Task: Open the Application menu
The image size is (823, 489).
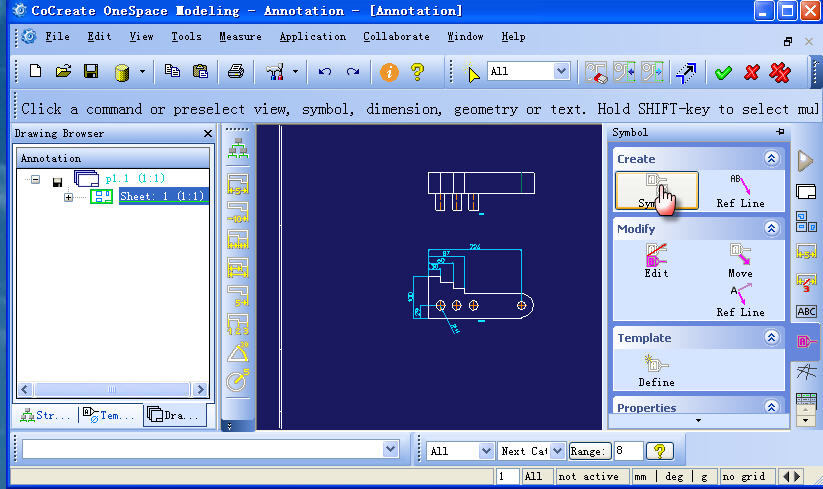Action: [x=312, y=37]
